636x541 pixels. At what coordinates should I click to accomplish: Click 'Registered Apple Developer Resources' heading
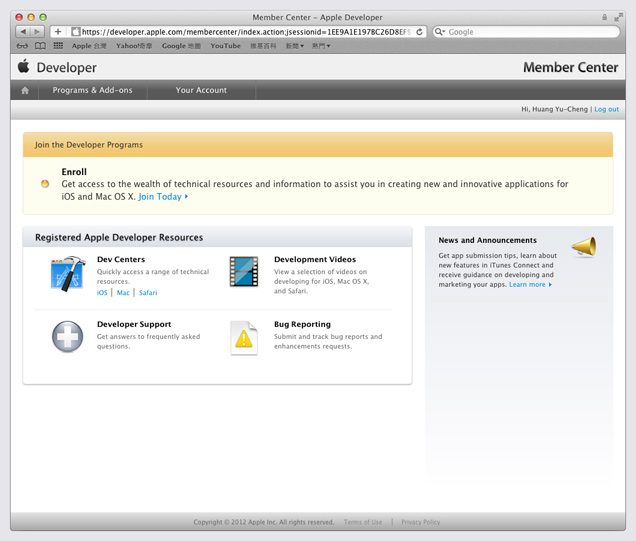(x=119, y=237)
